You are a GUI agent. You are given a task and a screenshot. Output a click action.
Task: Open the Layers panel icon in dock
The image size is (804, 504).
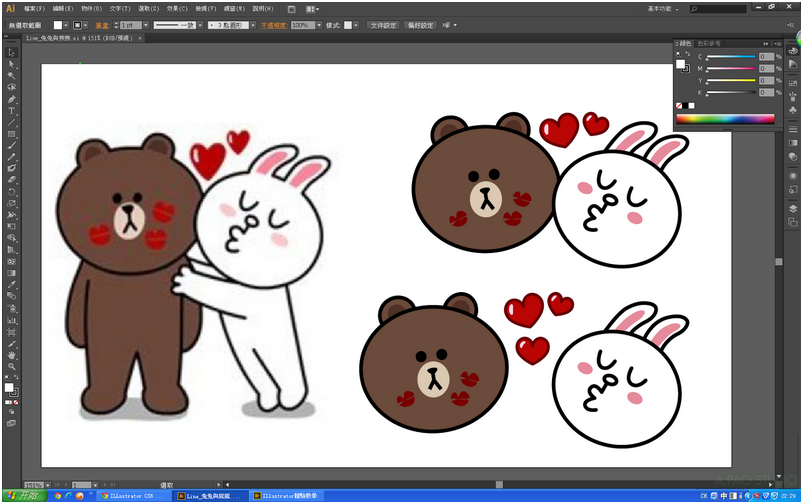tap(793, 208)
